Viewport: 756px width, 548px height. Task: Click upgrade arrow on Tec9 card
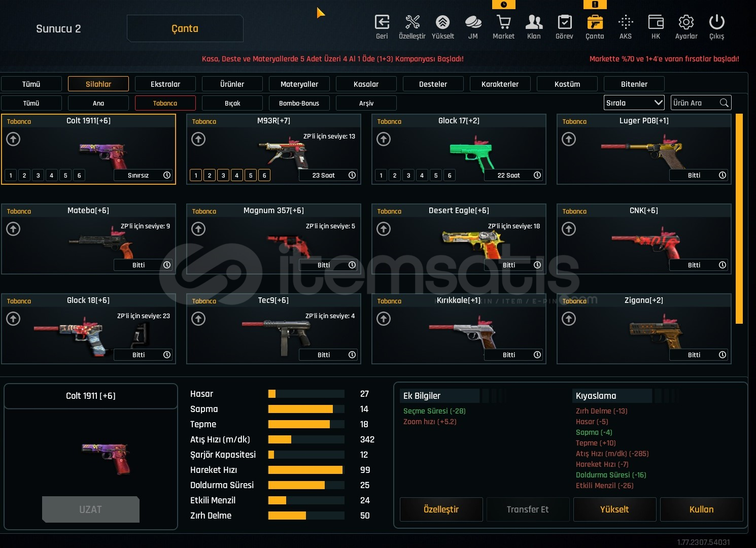click(198, 319)
